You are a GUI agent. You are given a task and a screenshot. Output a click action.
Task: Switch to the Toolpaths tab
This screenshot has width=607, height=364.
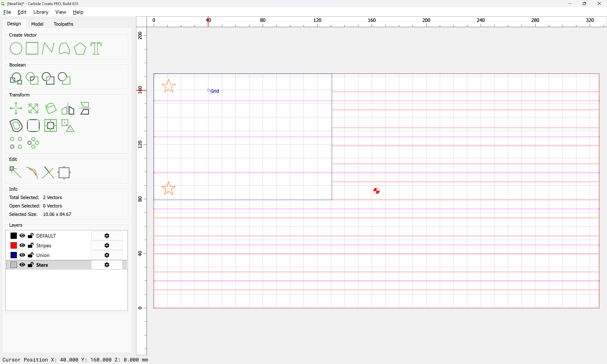click(63, 24)
